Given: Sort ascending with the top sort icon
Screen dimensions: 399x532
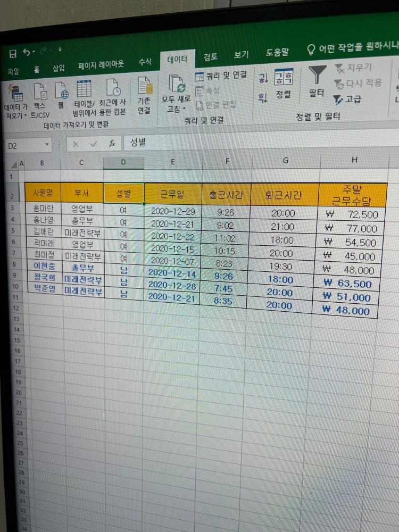Looking at the screenshot, I should [x=263, y=79].
